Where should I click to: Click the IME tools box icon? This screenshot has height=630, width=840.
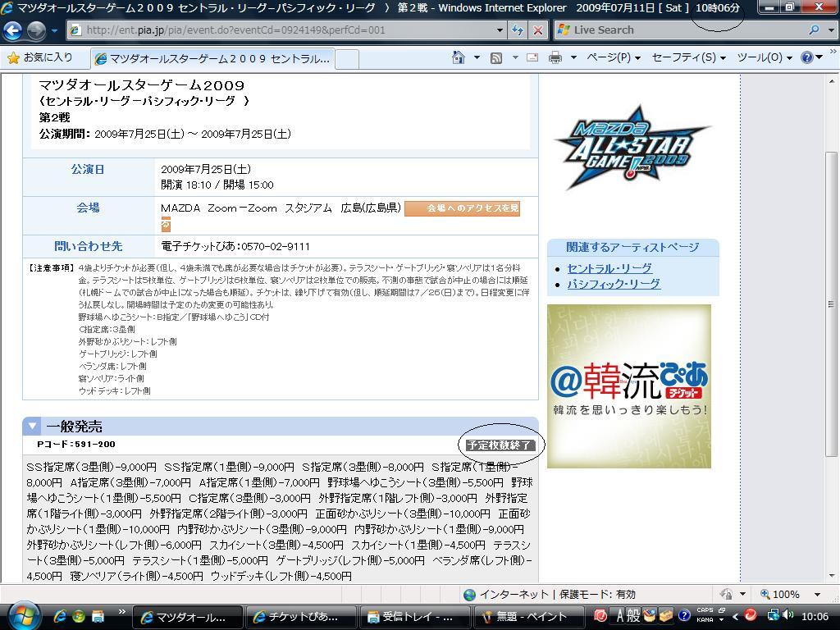[x=666, y=615]
